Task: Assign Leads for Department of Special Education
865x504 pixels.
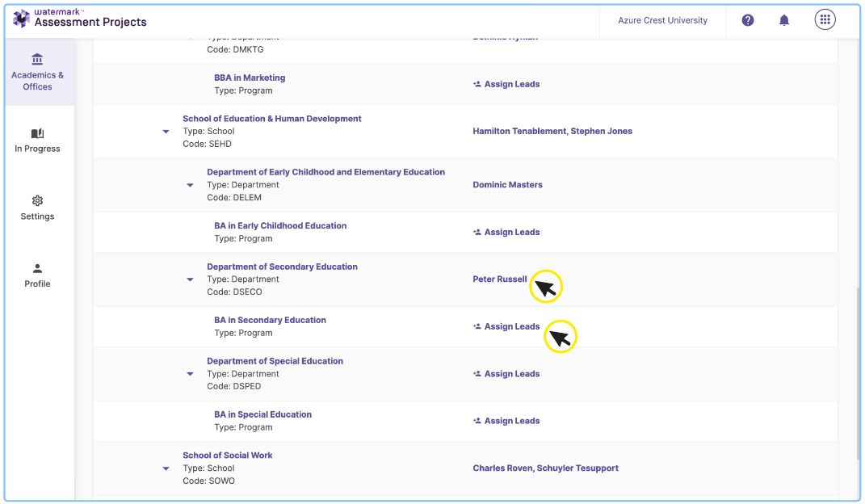Action: [506, 374]
